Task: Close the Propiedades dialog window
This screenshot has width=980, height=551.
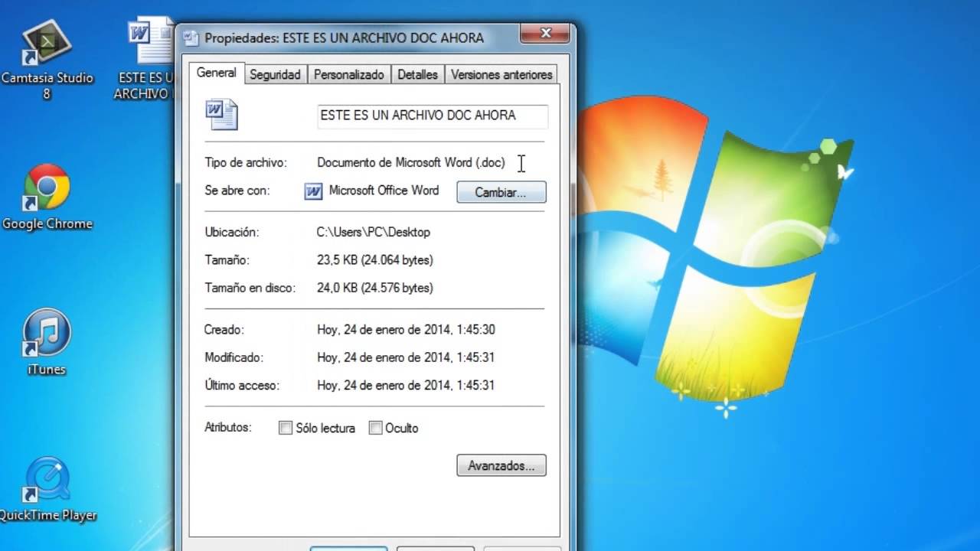Action: click(546, 34)
